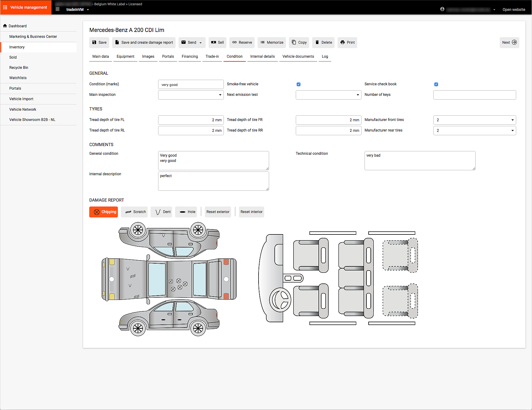Open the Vehicle documents tab
The height and width of the screenshot is (410, 532).
(298, 56)
